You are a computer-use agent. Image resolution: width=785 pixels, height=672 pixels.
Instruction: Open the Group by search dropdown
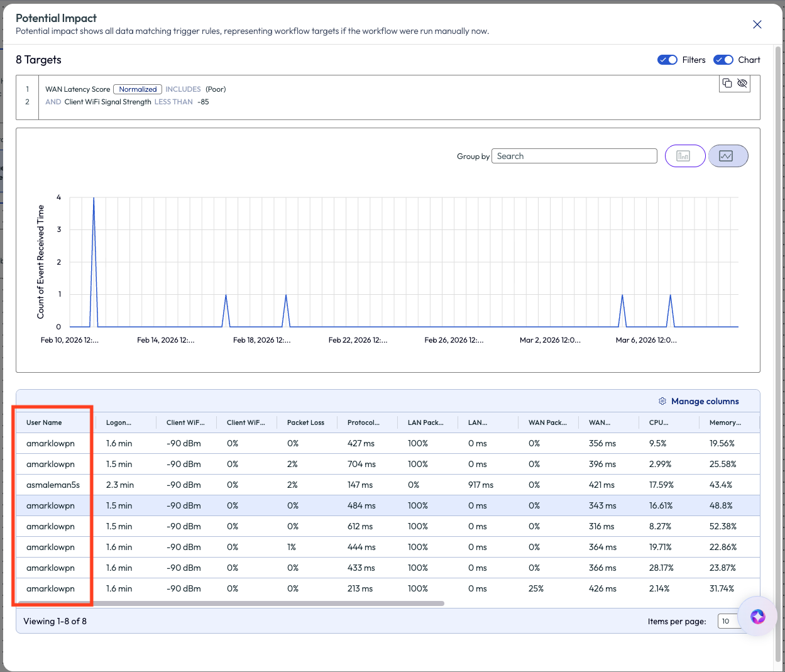(573, 156)
